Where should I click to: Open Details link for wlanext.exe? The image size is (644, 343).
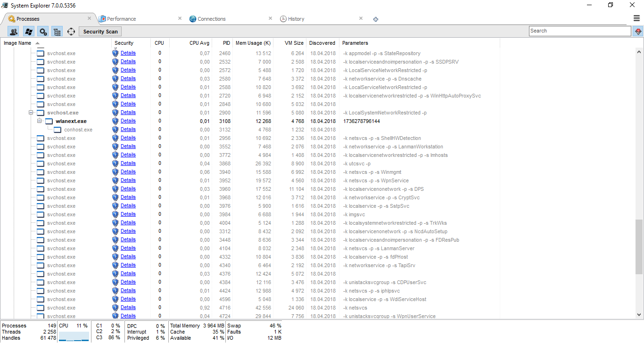(x=128, y=121)
